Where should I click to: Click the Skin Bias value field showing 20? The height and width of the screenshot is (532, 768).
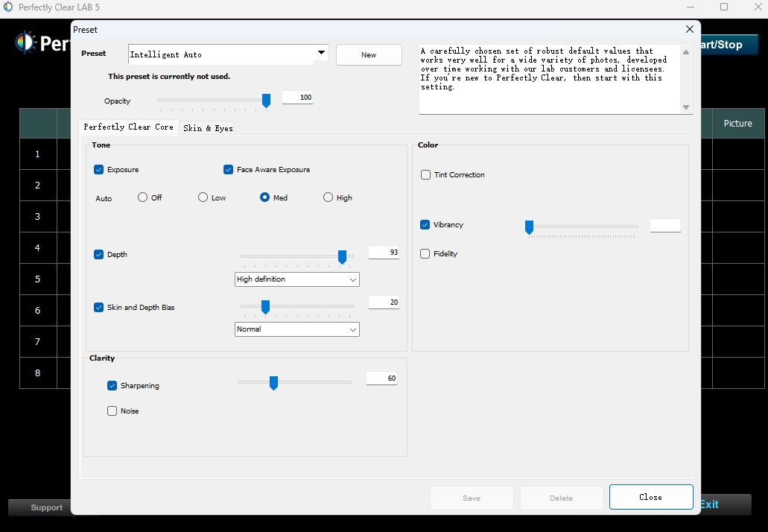point(384,303)
